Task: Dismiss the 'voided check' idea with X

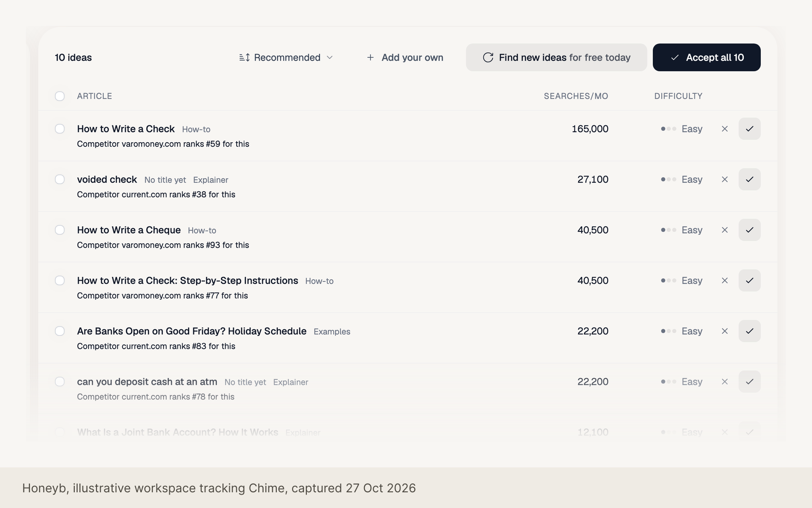Action: click(724, 179)
